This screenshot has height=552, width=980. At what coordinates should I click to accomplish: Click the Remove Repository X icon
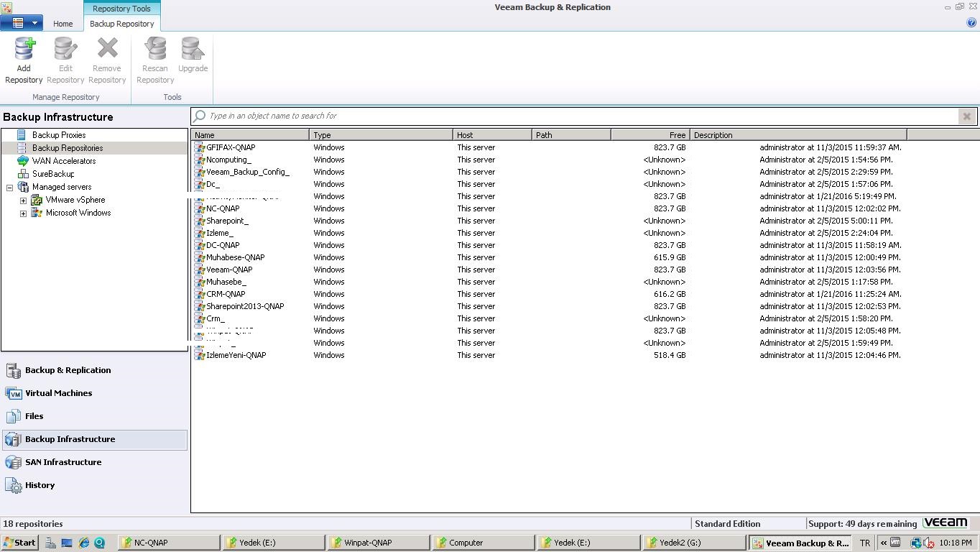107,50
